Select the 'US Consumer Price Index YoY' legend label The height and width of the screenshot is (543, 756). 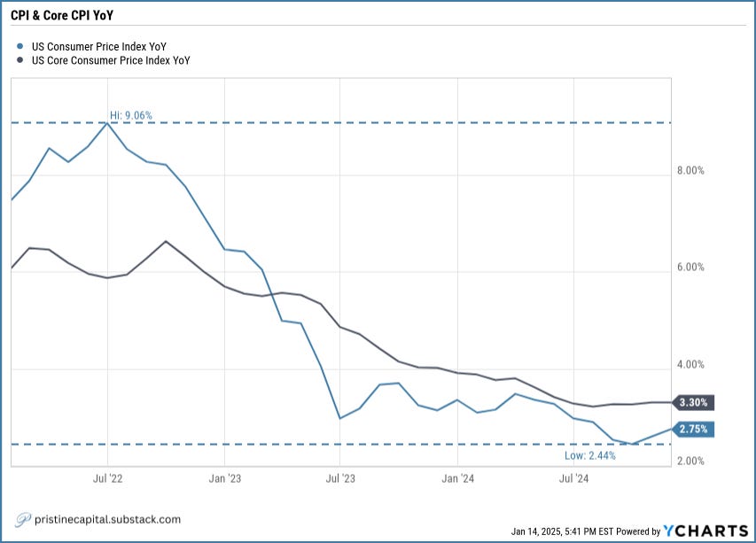click(99, 47)
